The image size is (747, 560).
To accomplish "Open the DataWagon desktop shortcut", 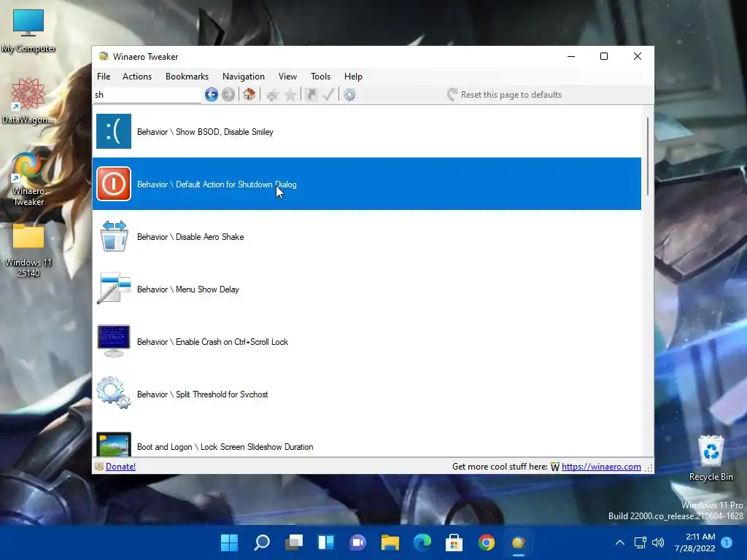I will tap(28, 101).
